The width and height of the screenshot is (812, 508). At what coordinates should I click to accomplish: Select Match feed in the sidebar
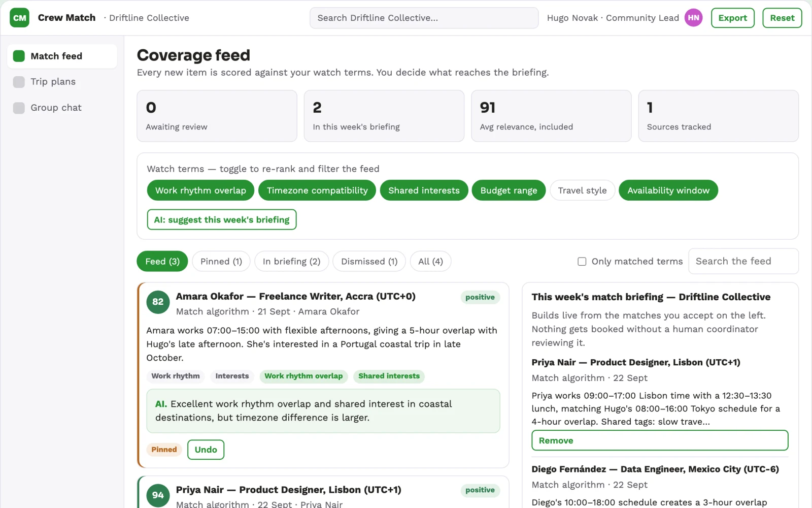click(x=62, y=56)
